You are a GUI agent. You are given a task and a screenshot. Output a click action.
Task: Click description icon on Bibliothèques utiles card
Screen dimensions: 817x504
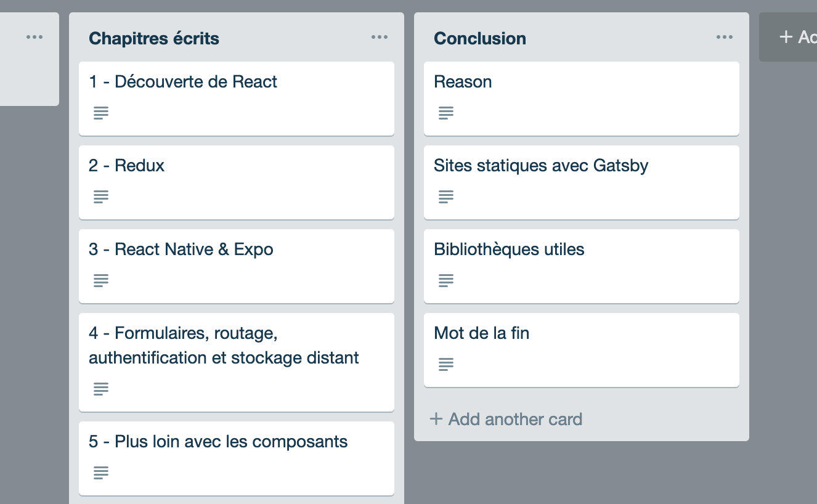coord(446,280)
